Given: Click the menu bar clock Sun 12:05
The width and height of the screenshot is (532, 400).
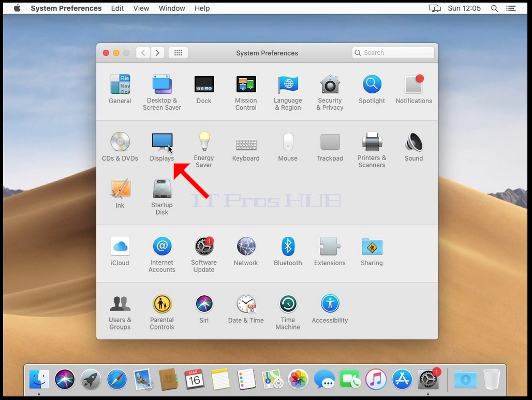Looking at the screenshot, I should click(x=464, y=8).
